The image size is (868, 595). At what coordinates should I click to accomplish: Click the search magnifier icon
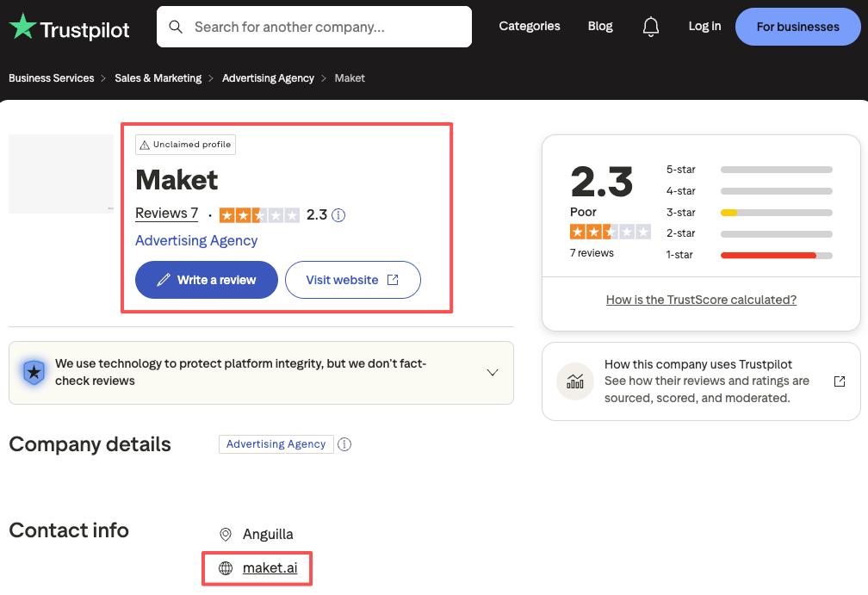(x=176, y=27)
